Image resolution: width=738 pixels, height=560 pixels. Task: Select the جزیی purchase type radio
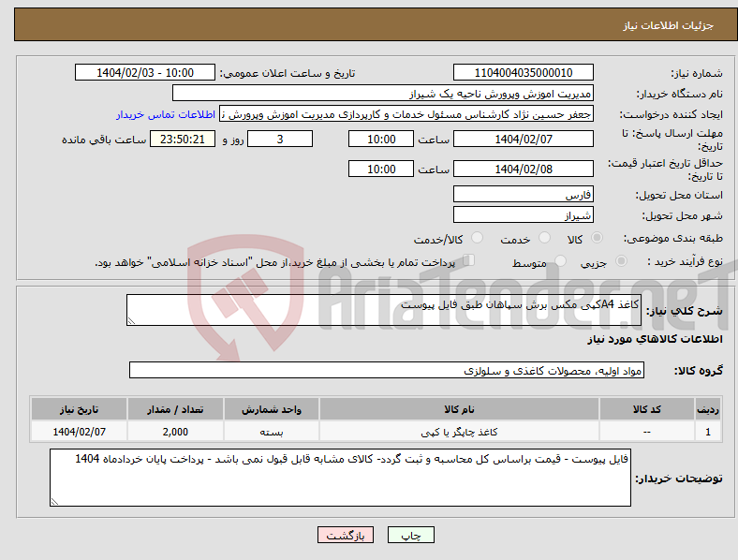coord(621,261)
